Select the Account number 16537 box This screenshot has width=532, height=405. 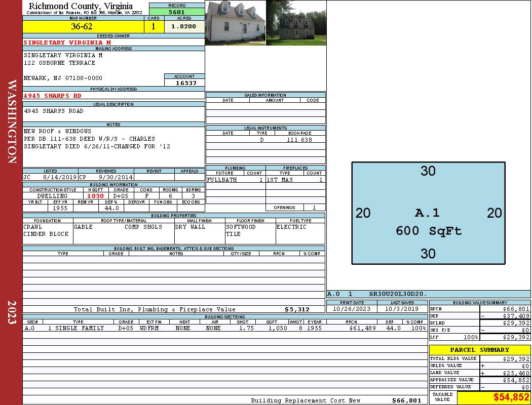point(184,83)
